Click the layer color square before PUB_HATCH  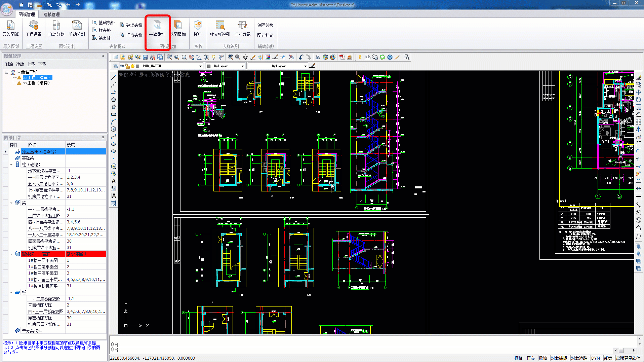(137, 66)
